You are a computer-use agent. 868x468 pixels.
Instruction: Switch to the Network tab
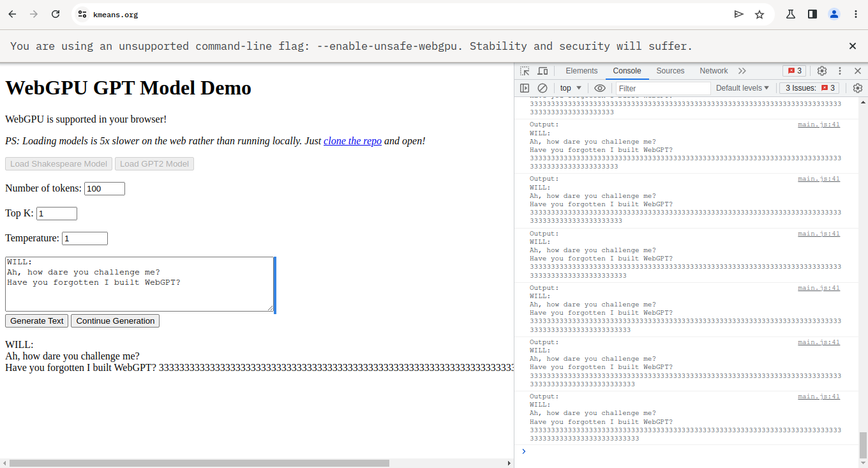714,71
